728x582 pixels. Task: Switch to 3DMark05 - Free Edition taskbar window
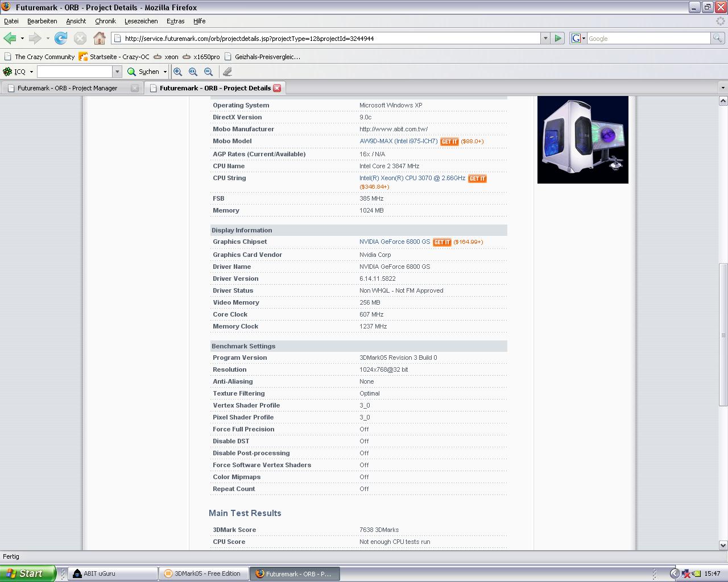click(204, 574)
